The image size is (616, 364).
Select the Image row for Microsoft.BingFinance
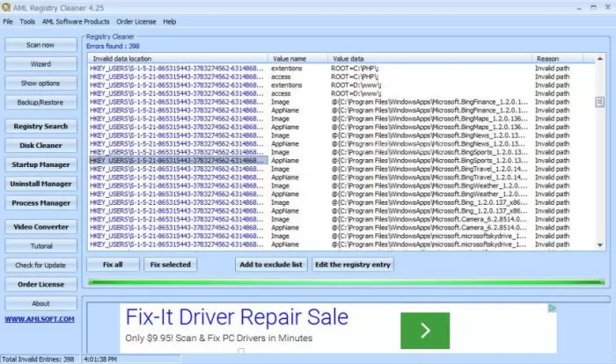[341, 102]
